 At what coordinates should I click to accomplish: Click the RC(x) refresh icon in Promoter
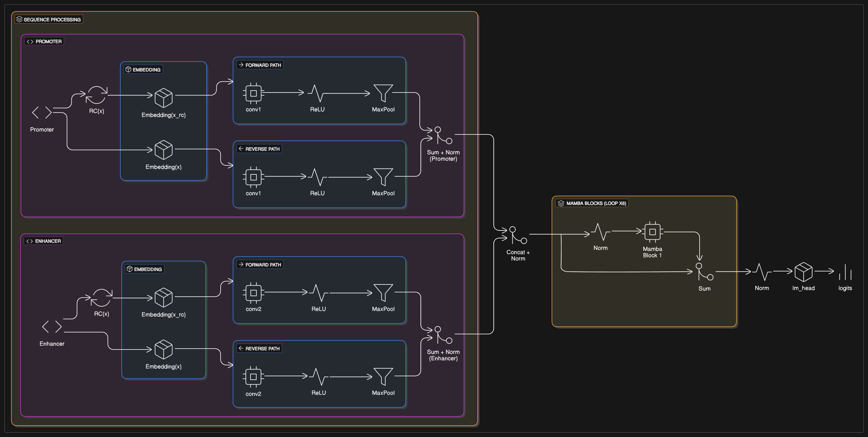click(96, 95)
